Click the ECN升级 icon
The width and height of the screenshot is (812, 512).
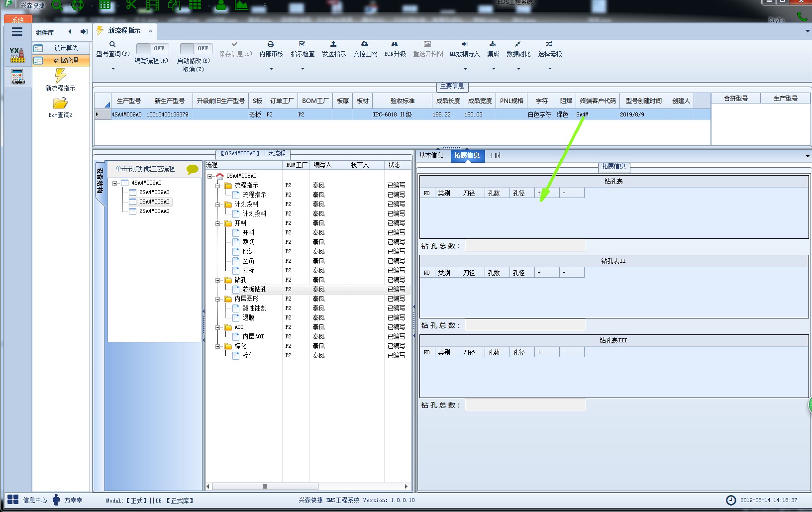[x=395, y=44]
